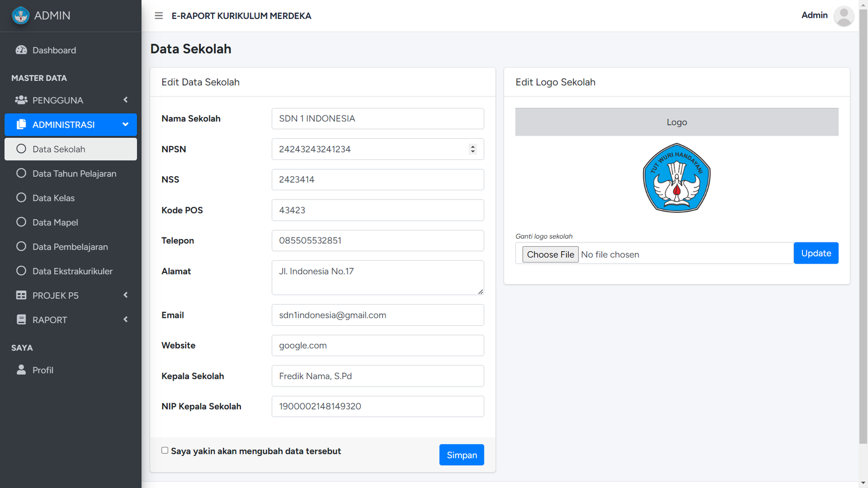Click Choose File to pick a logo
The width and height of the screenshot is (868, 488).
pos(550,254)
